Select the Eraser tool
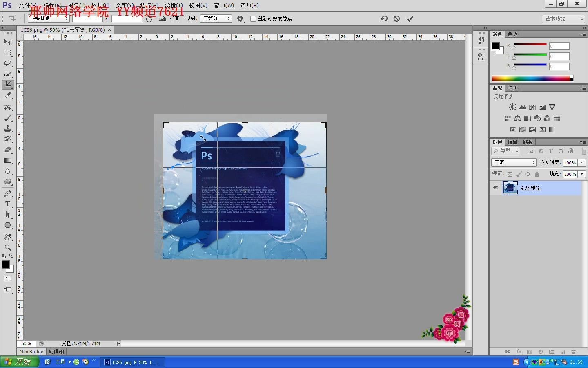Image resolution: width=588 pixels, height=368 pixels. pyautogui.click(x=8, y=150)
